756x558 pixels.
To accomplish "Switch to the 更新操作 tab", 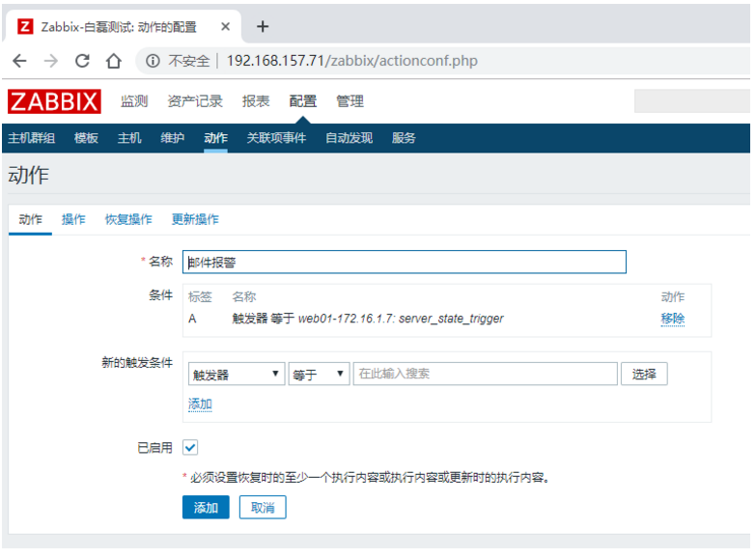I will pos(195,219).
